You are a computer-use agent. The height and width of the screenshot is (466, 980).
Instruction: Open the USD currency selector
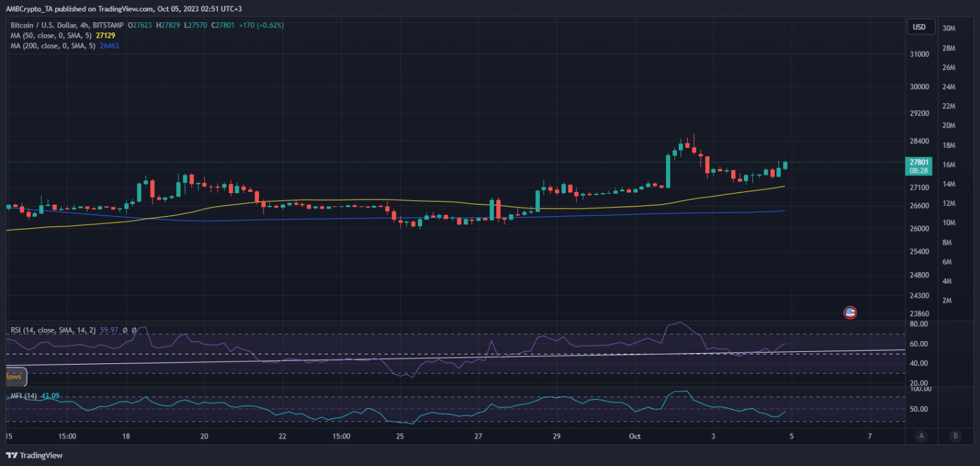click(921, 27)
